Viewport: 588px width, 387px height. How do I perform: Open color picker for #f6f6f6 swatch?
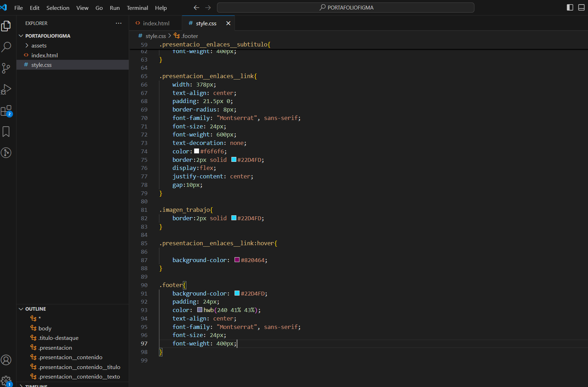pos(197,151)
